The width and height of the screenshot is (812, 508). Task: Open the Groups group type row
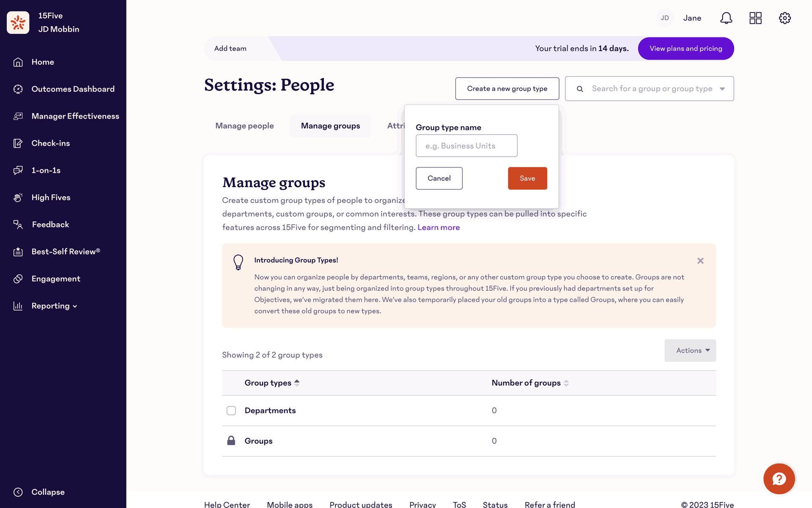click(469, 441)
